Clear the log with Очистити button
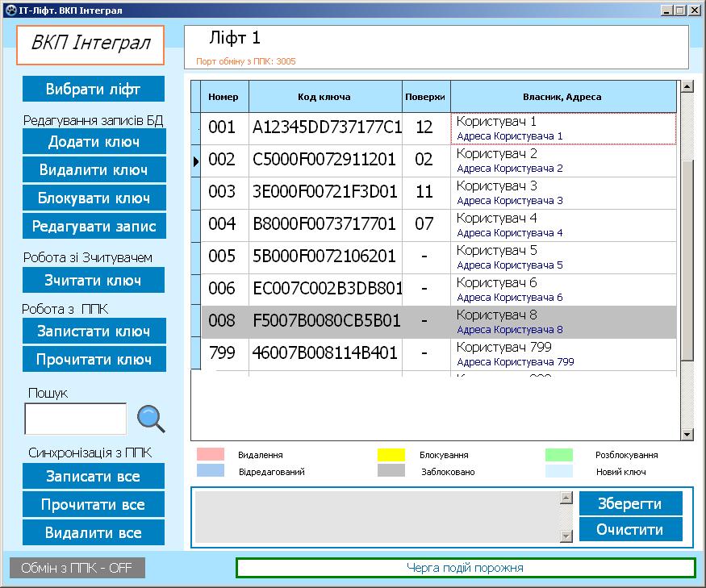The height and width of the screenshot is (588, 706). click(x=630, y=529)
